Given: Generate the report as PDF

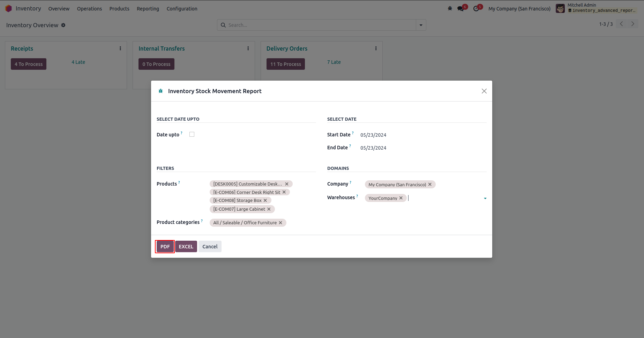Looking at the screenshot, I should pyautogui.click(x=165, y=247).
